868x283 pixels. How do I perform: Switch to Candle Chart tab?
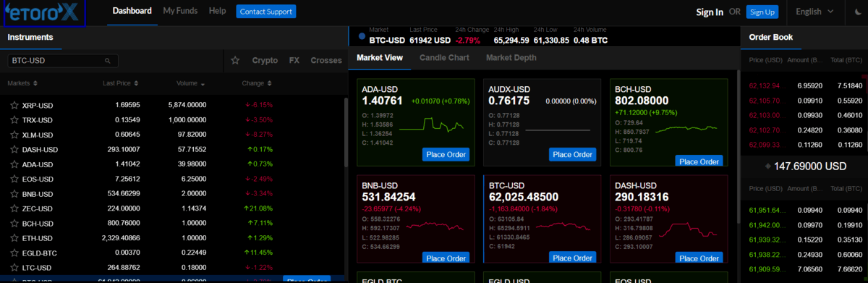click(x=444, y=58)
